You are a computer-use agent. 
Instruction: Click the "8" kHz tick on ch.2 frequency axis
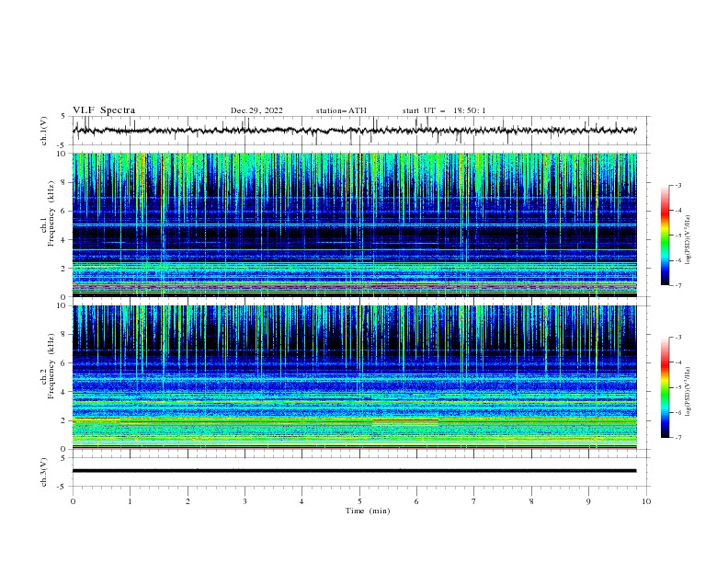65,335
